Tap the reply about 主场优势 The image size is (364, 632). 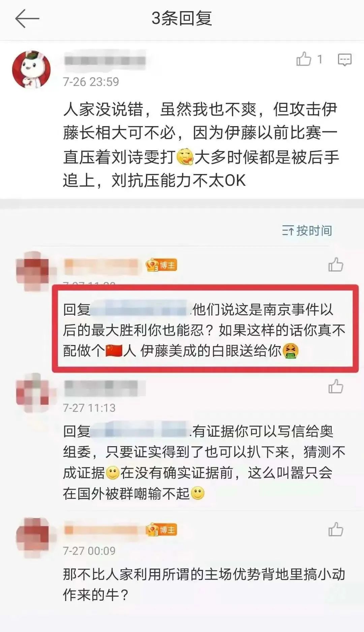pos(204,584)
